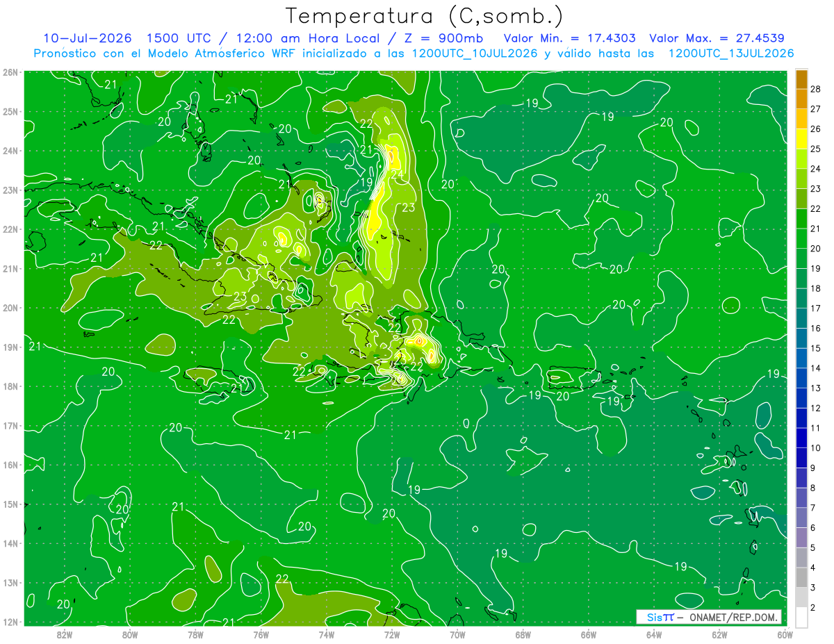This screenshot has width=834, height=644.
Task: Click the "20N" latitude label
Action: click(x=10, y=308)
